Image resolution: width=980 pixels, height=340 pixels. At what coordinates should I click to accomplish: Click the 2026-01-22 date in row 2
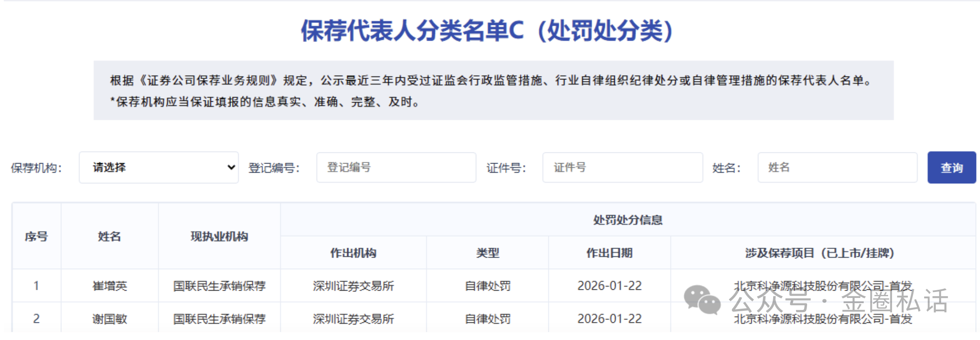point(609,319)
